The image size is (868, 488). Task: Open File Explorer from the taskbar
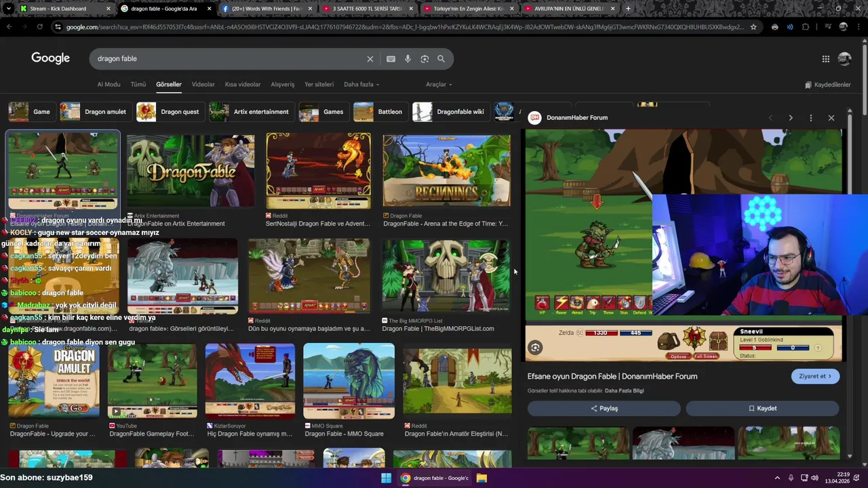point(481,478)
